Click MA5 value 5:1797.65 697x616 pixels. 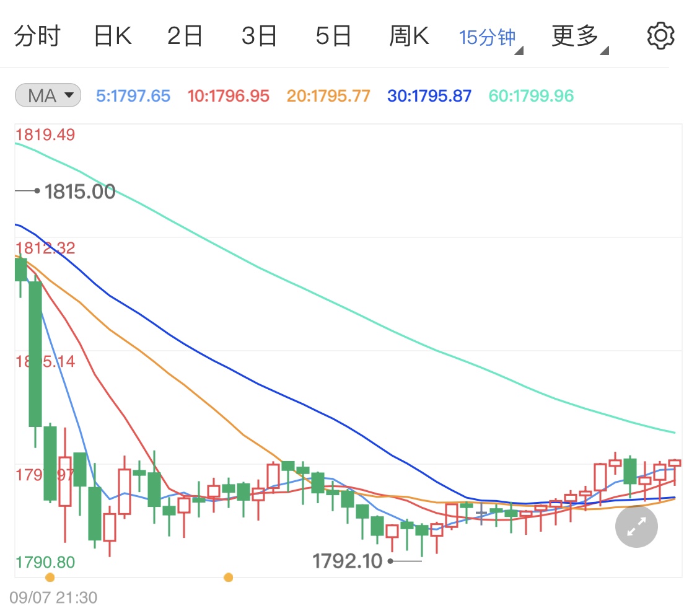coord(133,95)
